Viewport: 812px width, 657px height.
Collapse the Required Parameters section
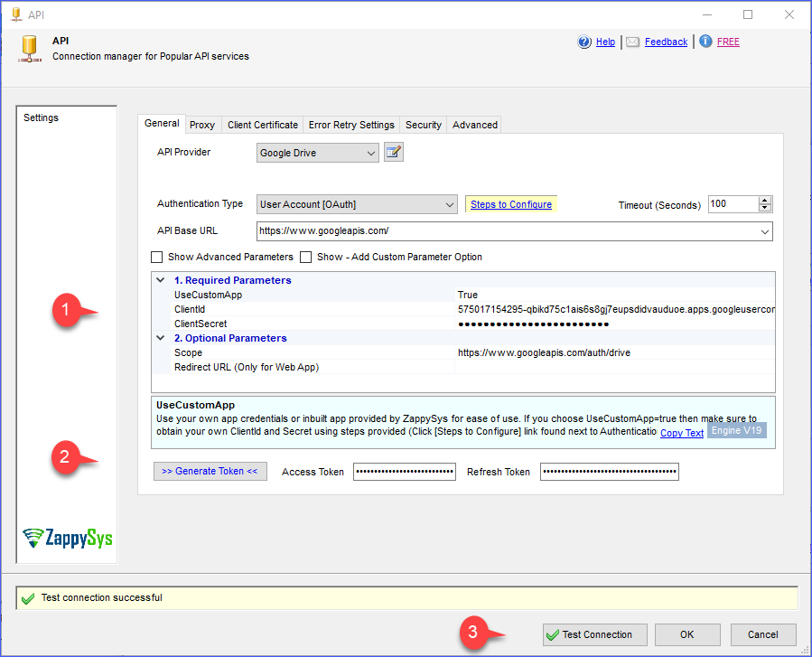click(x=161, y=280)
